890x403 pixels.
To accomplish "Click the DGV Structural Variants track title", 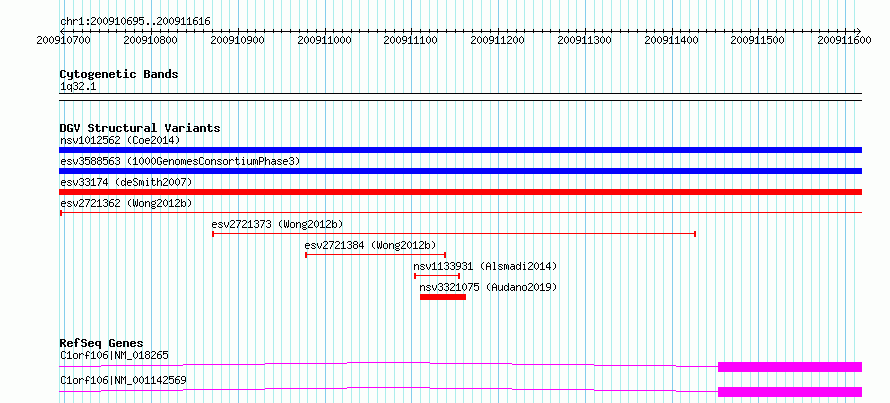I will click(x=140, y=128).
